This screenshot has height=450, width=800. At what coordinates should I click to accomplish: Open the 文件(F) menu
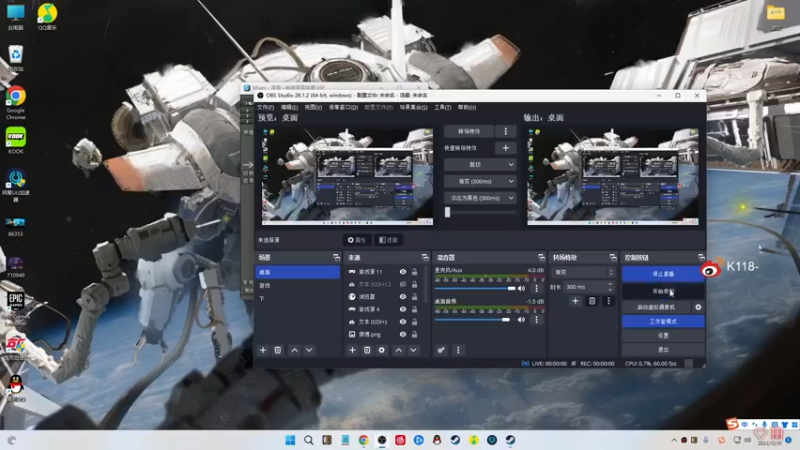coord(265,107)
